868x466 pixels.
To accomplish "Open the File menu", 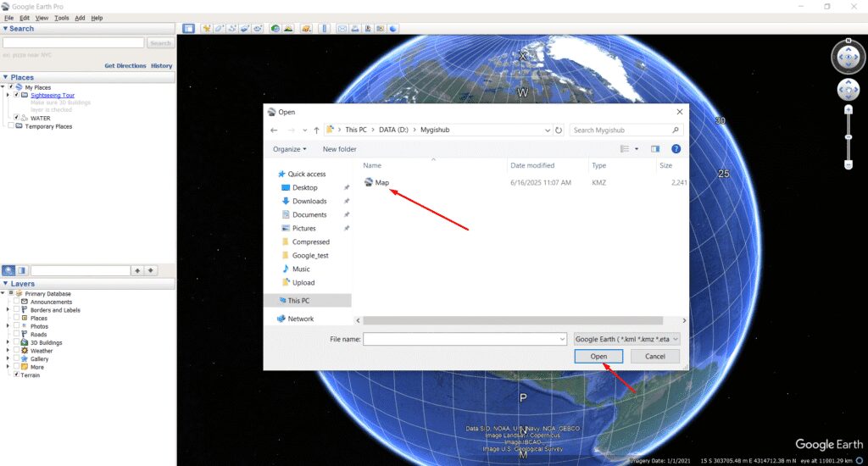I will (8, 18).
